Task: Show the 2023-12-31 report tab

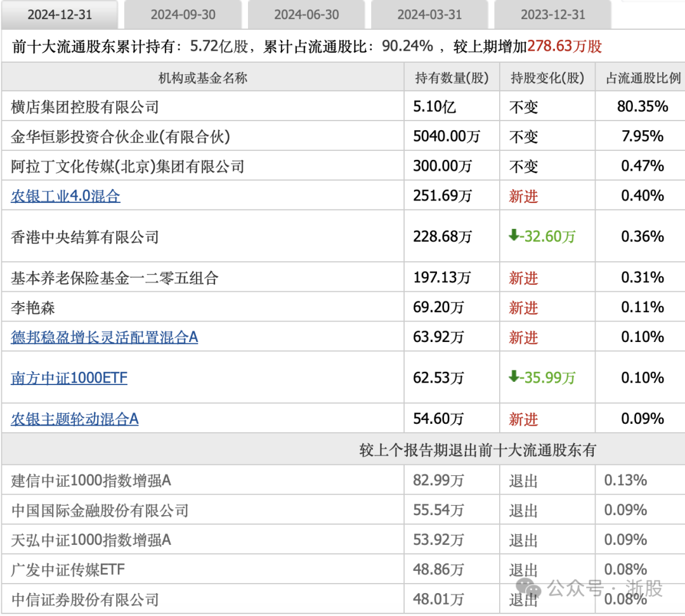Action: click(552, 15)
